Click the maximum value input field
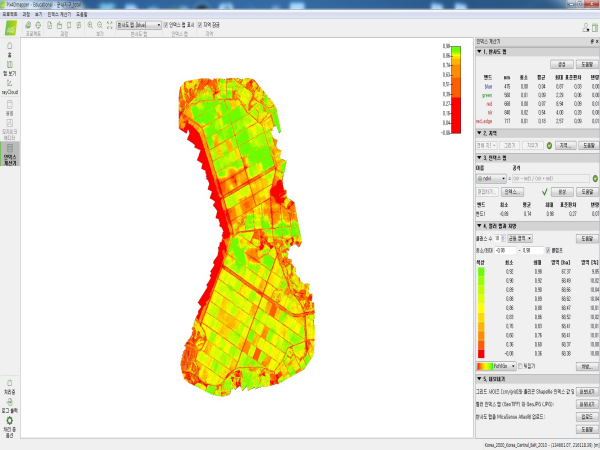 [533, 250]
